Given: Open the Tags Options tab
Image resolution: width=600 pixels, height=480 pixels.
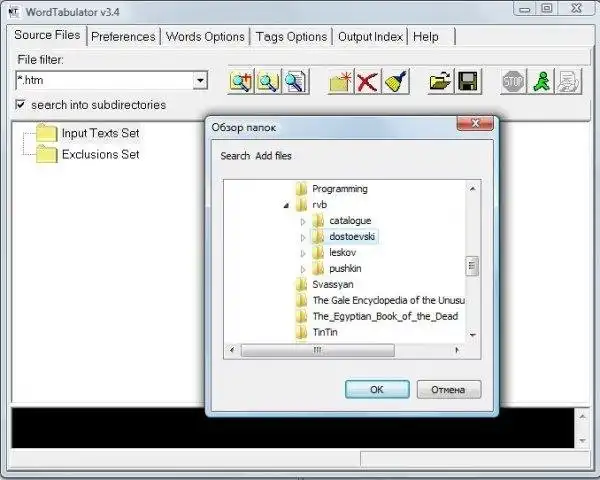Looking at the screenshot, I should coord(291,37).
